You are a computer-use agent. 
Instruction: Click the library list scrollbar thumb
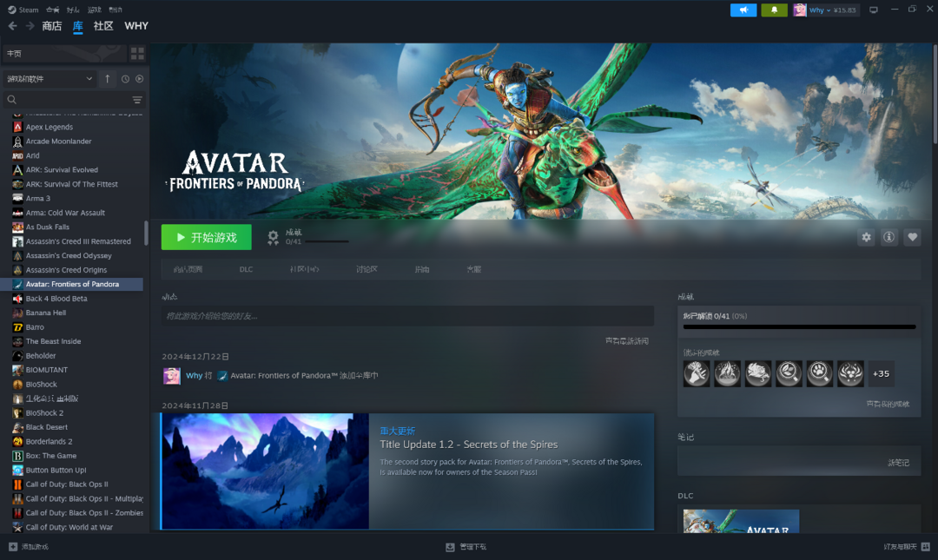146,233
